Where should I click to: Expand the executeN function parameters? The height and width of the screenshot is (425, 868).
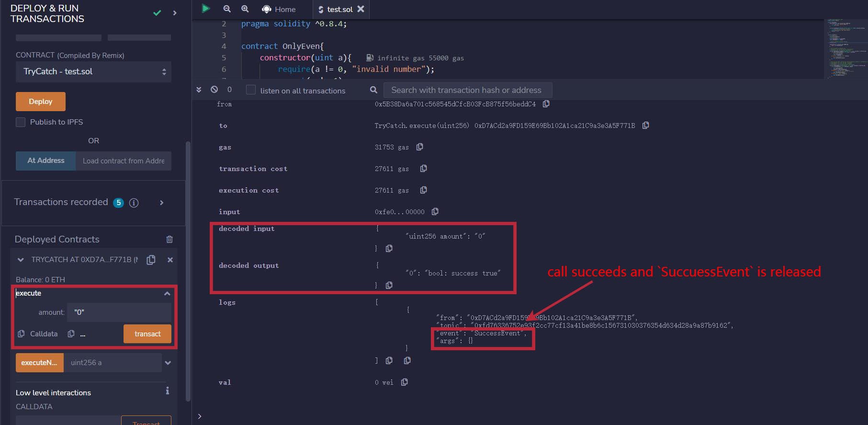click(x=168, y=363)
